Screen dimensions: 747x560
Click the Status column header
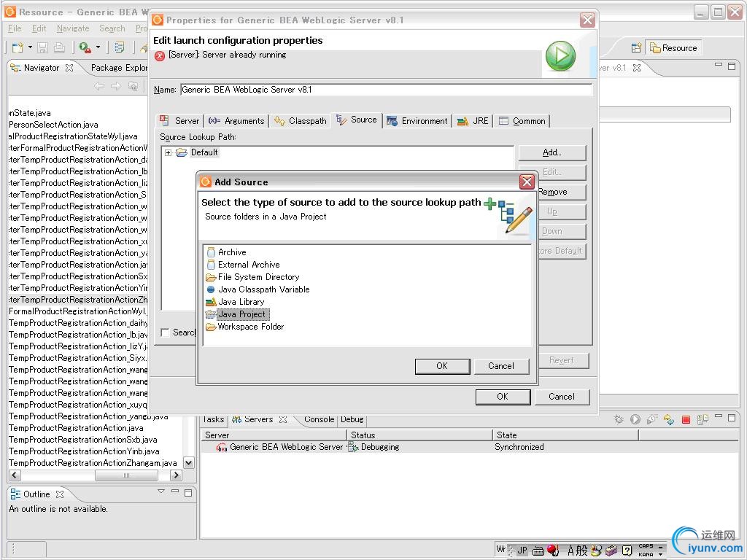pyautogui.click(x=419, y=435)
